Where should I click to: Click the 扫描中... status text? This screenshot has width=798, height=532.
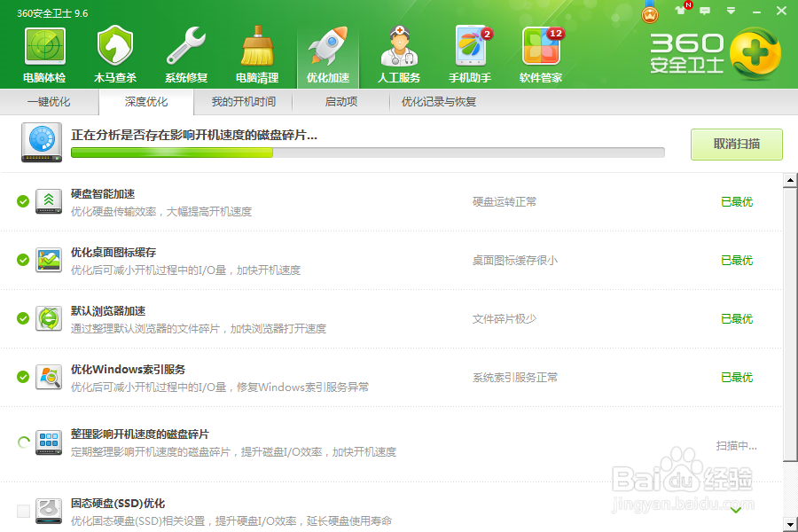click(x=737, y=446)
